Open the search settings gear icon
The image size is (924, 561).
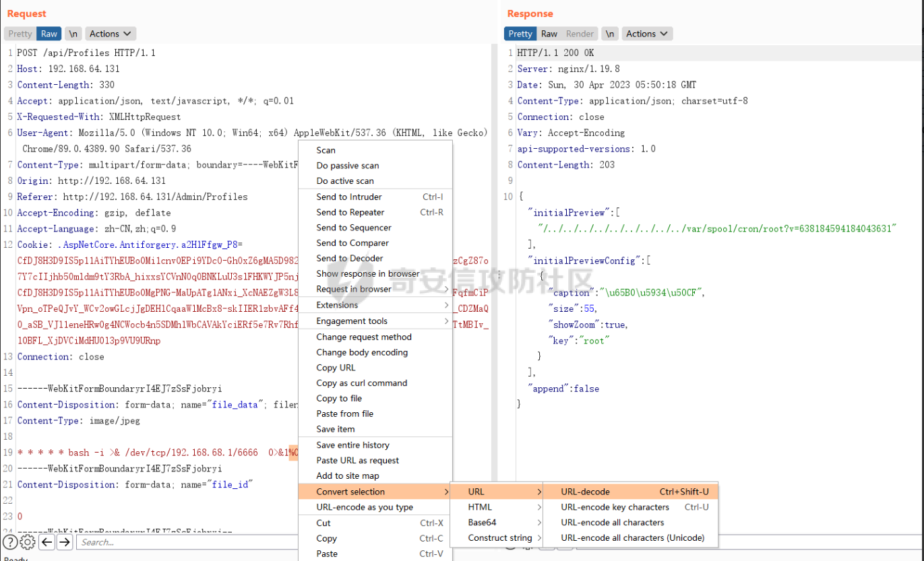[28, 542]
